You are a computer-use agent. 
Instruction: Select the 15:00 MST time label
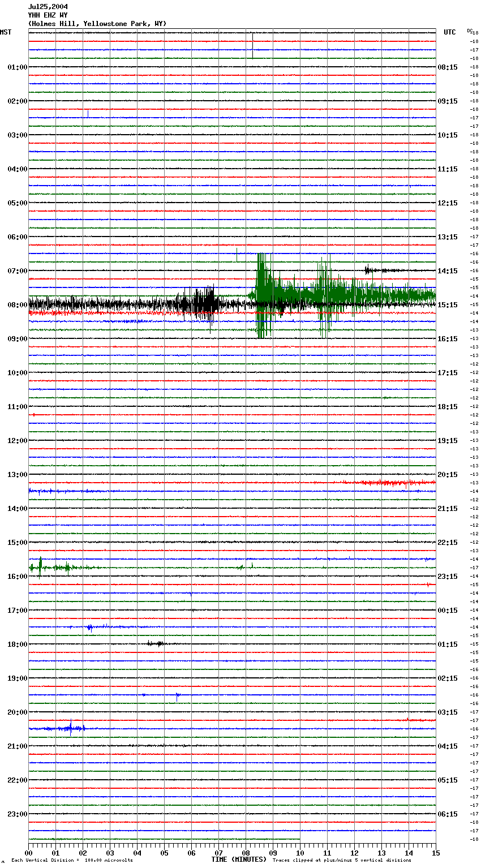pyautogui.click(x=18, y=543)
